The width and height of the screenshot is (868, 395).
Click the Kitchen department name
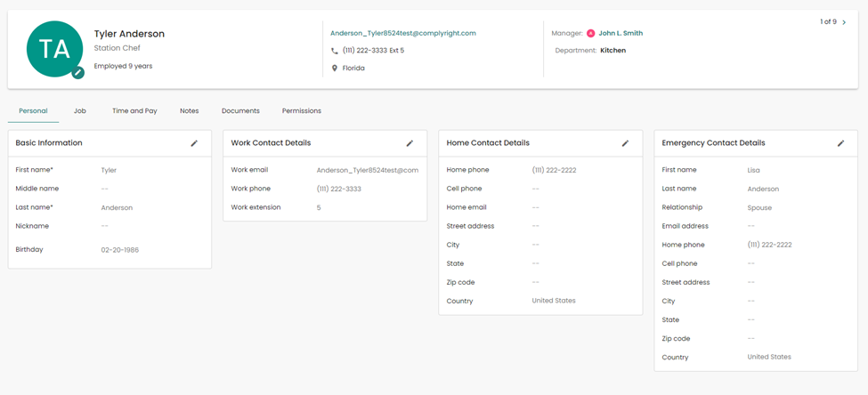coord(612,51)
